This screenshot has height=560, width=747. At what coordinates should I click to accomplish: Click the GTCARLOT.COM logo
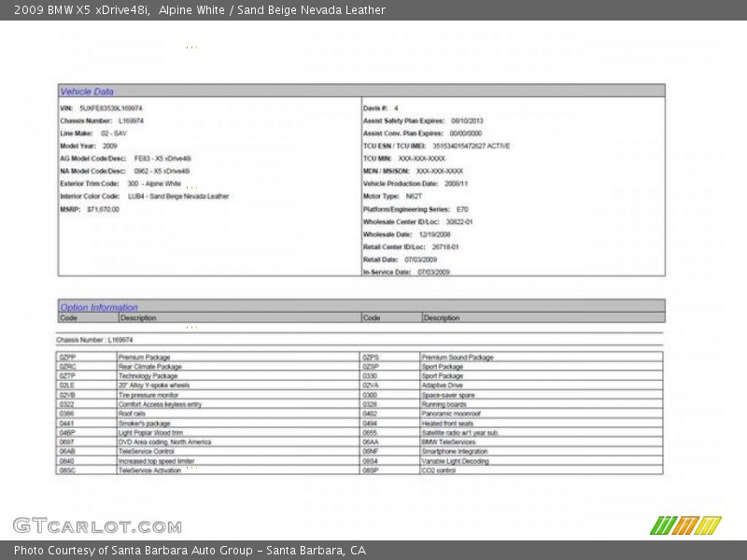point(97,525)
